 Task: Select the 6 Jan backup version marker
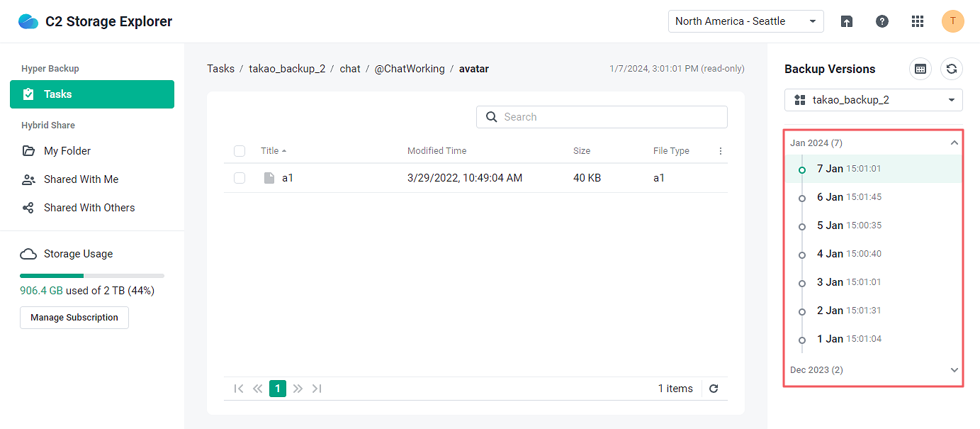click(x=801, y=197)
